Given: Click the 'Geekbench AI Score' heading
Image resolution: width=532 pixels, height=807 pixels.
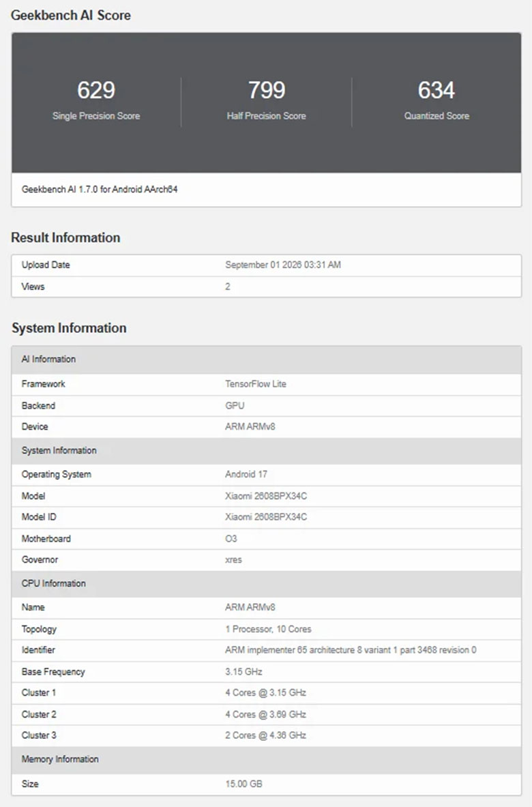Looking at the screenshot, I should 71,16.
